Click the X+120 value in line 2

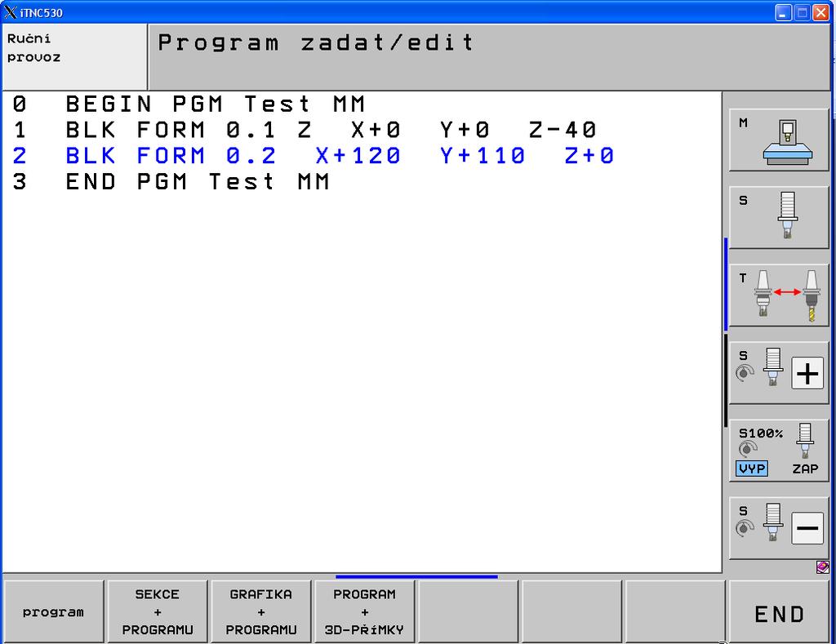[358, 156]
